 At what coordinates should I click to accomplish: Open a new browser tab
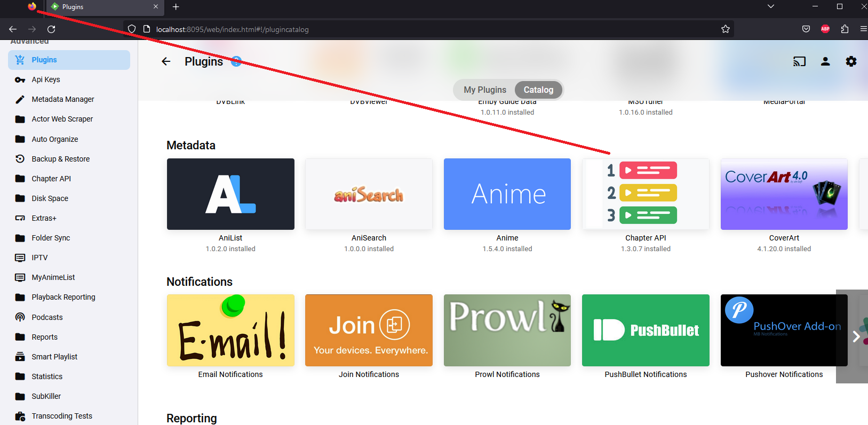click(176, 7)
